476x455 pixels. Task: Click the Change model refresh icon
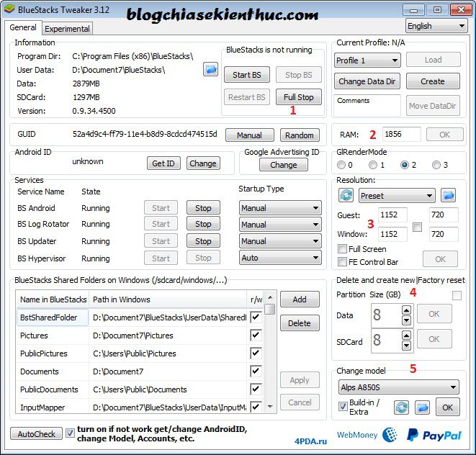tap(401, 407)
